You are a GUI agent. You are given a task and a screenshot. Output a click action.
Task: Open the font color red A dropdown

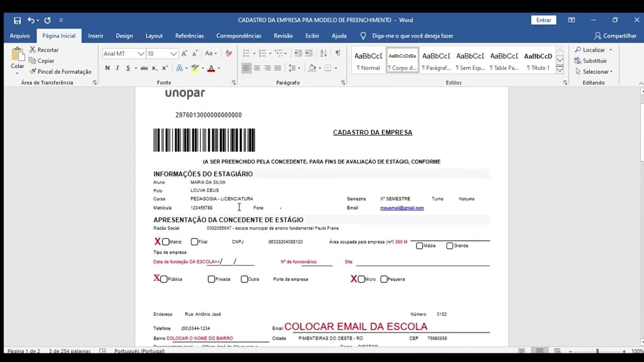coord(219,68)
